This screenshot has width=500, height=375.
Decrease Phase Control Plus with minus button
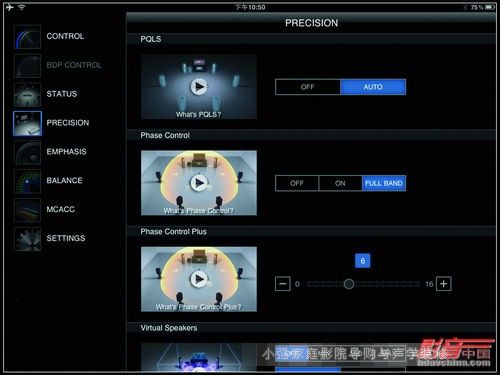pos(283,284)
